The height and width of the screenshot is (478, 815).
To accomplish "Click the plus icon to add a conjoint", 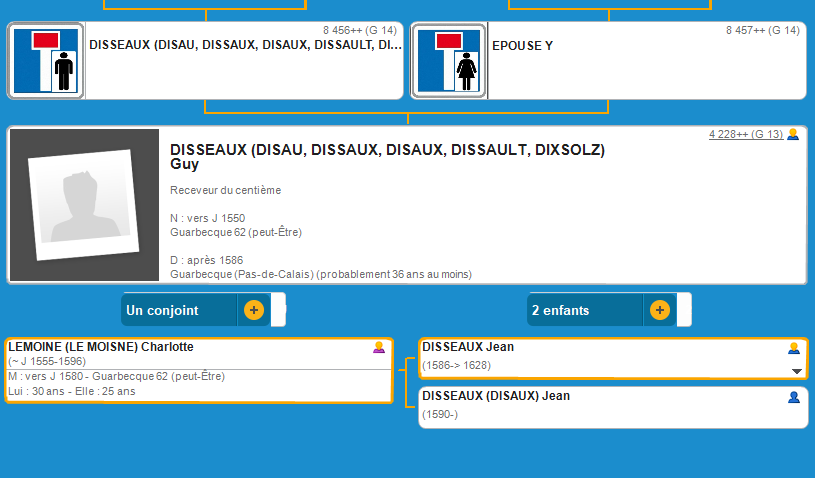I will [254, 310].
